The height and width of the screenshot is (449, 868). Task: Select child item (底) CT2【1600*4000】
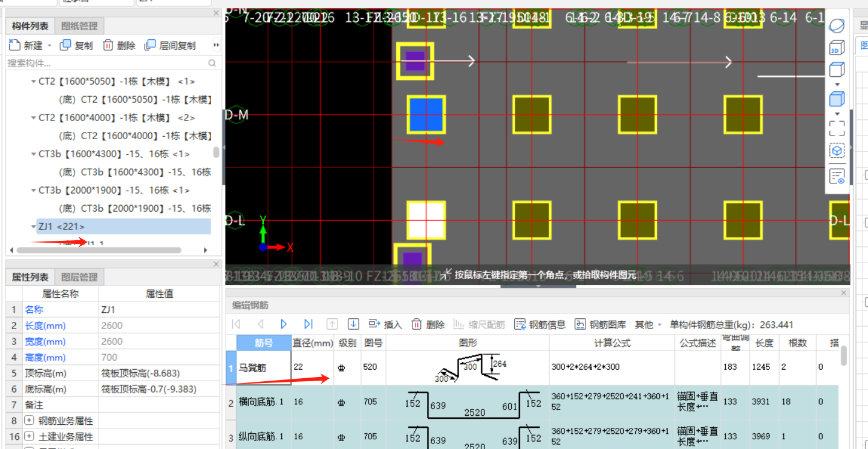click(x=135, y=136)
